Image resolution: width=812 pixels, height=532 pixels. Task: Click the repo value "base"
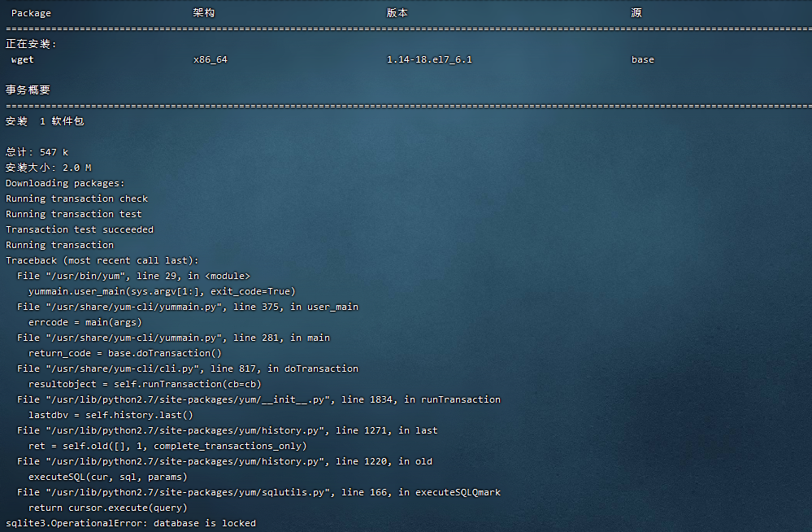643,59
